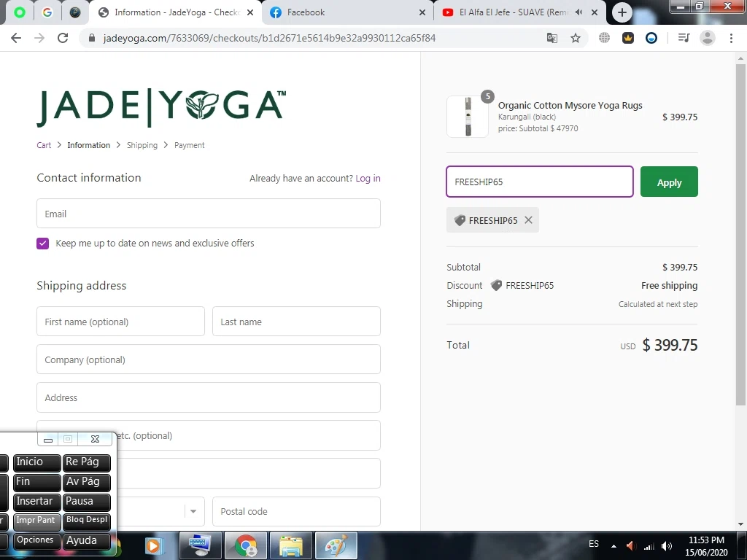This screenshot has height=560, width=747.
Task: Click the Insertar key
Action: 37,502
